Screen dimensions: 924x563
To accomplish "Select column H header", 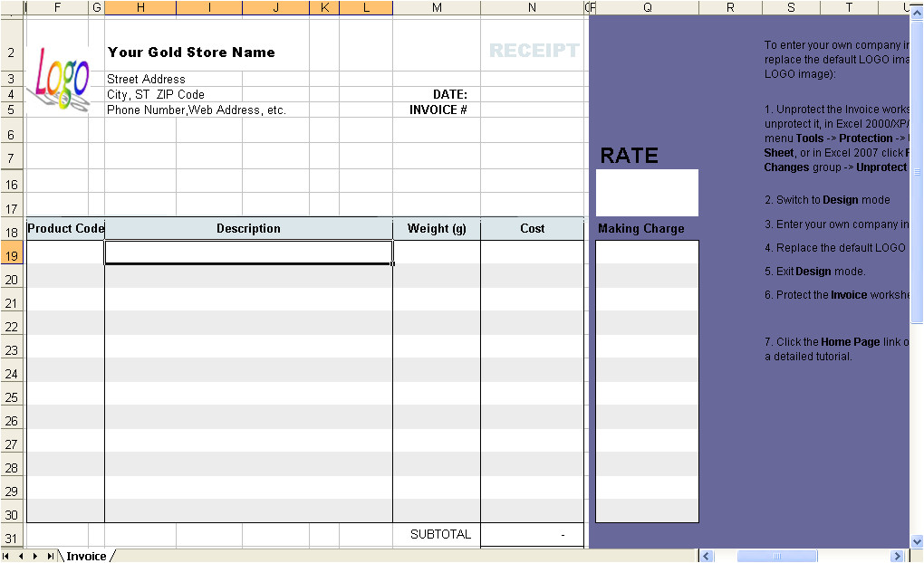I will pyautogui.click(x=140, y=7).
